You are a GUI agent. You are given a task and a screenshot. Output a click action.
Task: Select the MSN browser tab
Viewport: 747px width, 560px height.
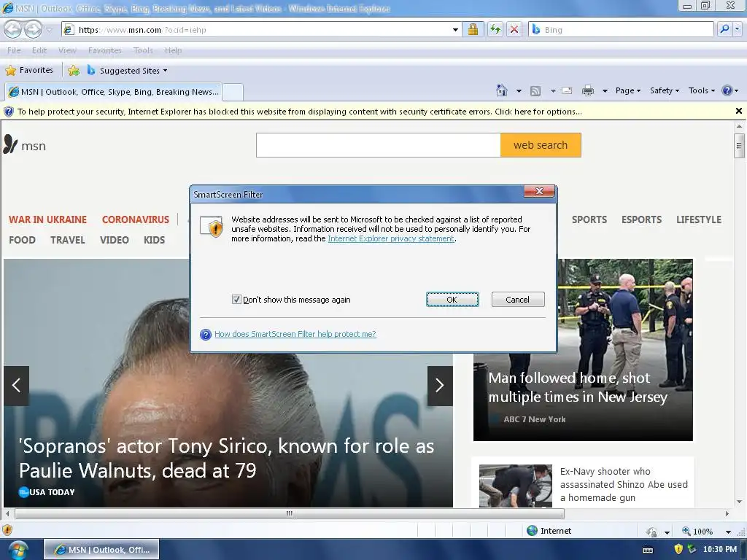pyautogui.click(x=113, y=91)
